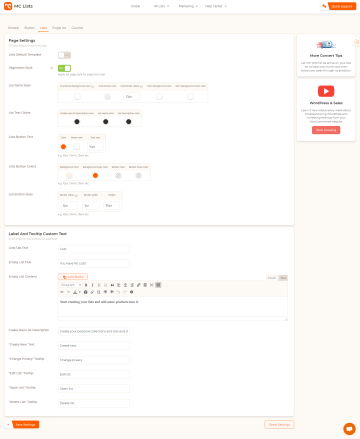Open editor keyboard shortcuts help
The width and height of the screenshot is (360, 439).
click(132, 292)
